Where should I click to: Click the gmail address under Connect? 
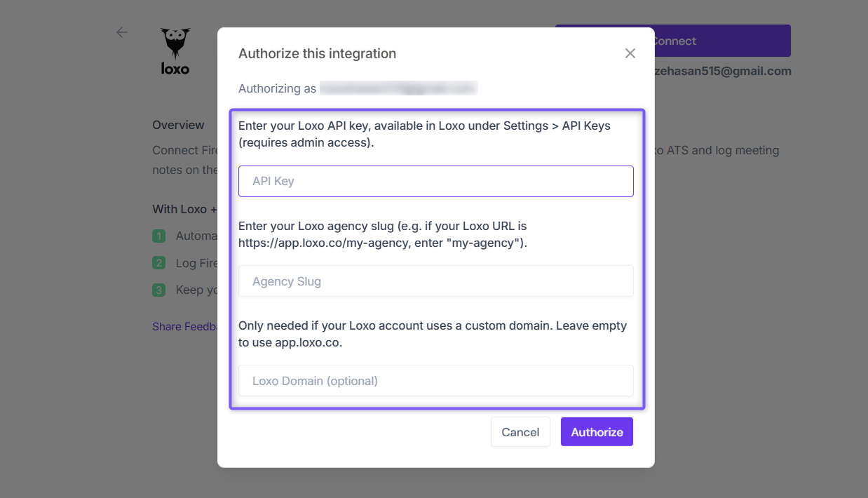(723, 71)
